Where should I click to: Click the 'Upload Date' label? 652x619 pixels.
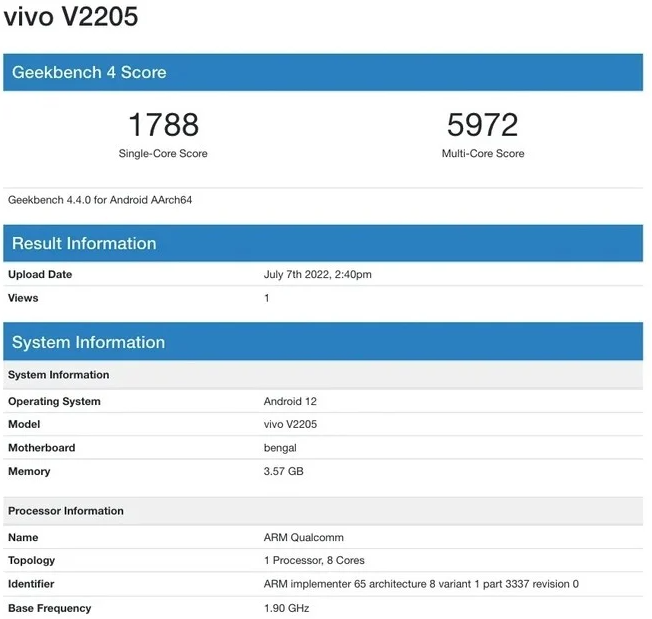[x=40, y=274]
